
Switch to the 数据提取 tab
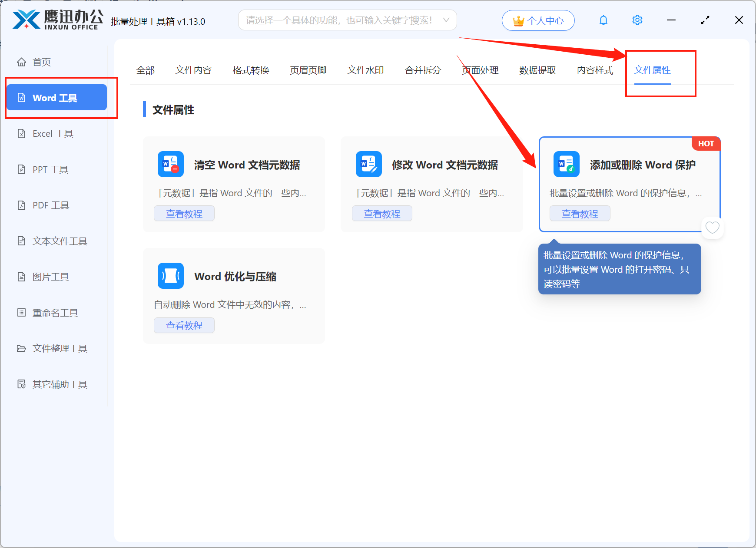[537, 70]
